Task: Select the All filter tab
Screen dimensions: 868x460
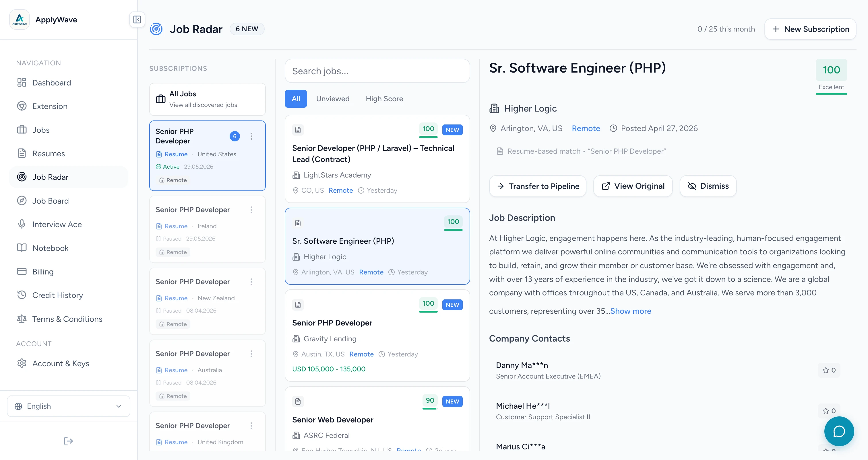Action: tap(296, 99)
